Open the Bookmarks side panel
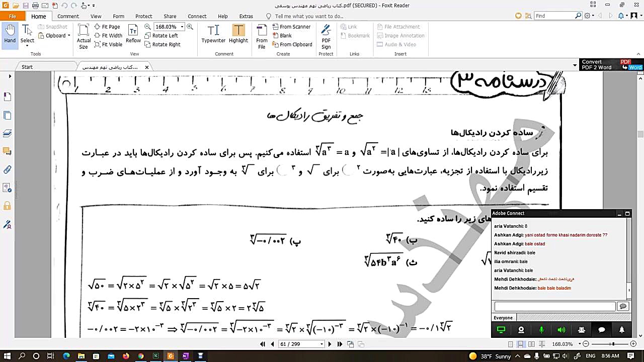The width and height of the screenshot is (644, 362). click(x=7, y=97)
